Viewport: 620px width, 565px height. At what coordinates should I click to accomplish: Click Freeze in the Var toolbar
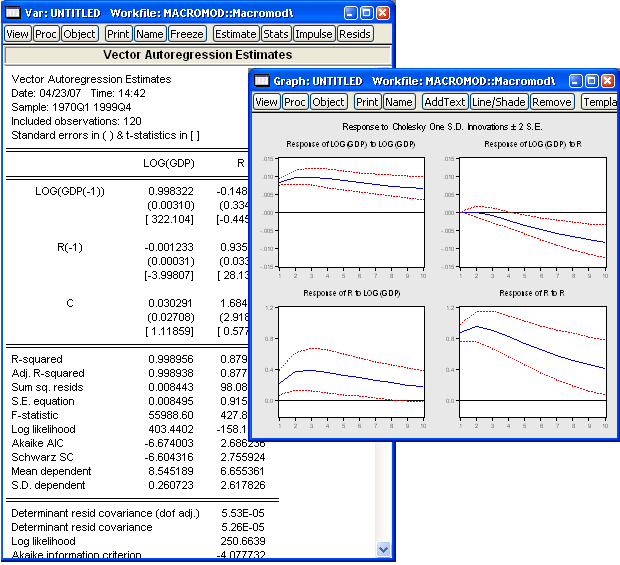pos(187,34)
